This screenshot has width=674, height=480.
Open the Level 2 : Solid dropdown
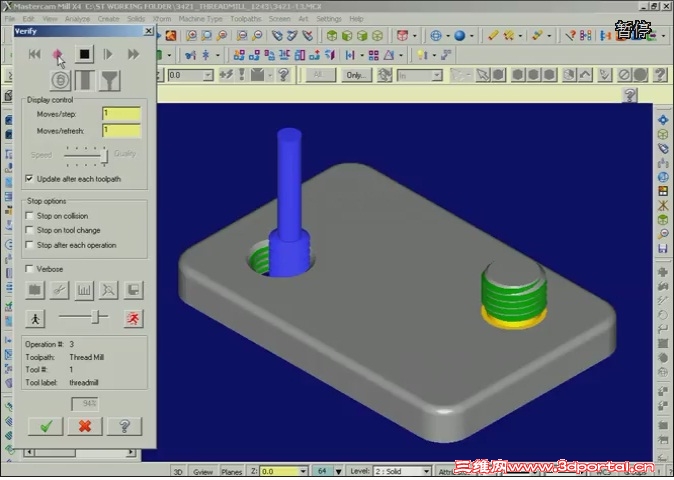[426, 471]
